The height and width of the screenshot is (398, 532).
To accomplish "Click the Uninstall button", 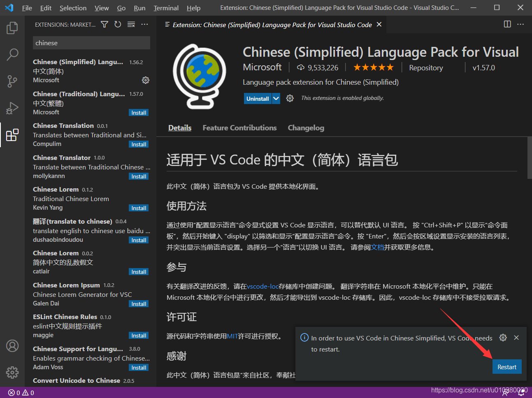I will 258,99.
